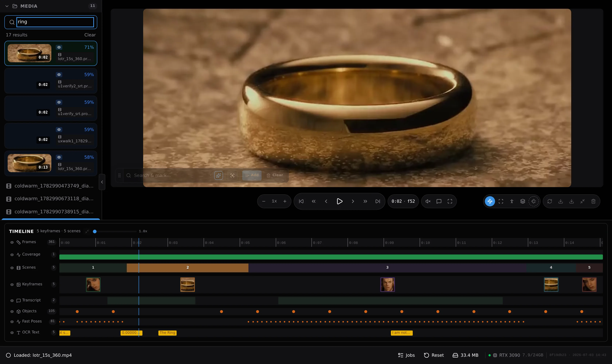Play the video
612x364 pixels.
(340, 201)
